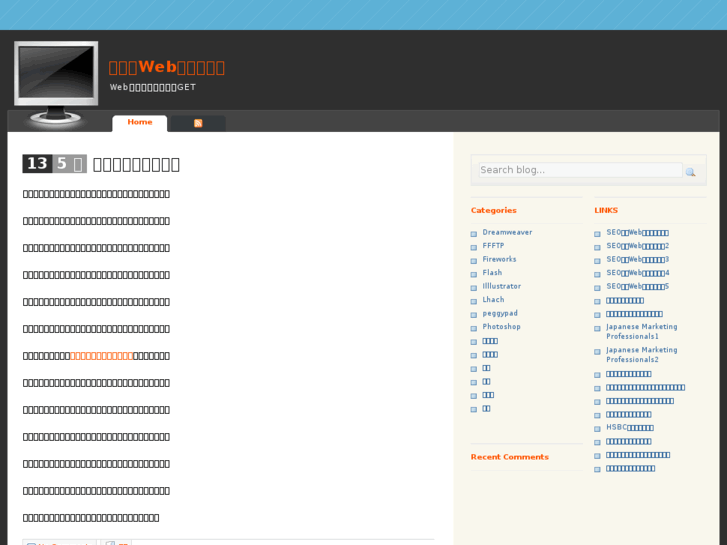The height and width of the screenshot is (545, 727).
Task: Click the bullet icon beside Japanese Marketing Professionals1
Action: (597, 328)
